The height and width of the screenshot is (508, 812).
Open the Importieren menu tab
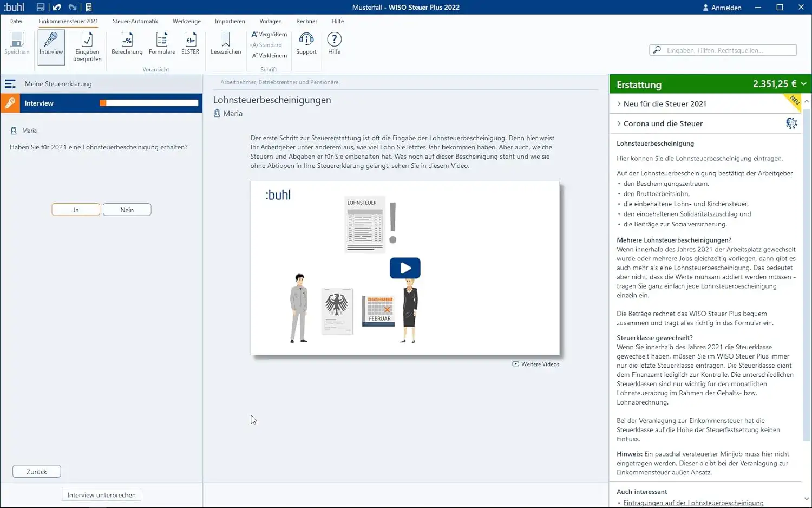click(x=230, y=21)
